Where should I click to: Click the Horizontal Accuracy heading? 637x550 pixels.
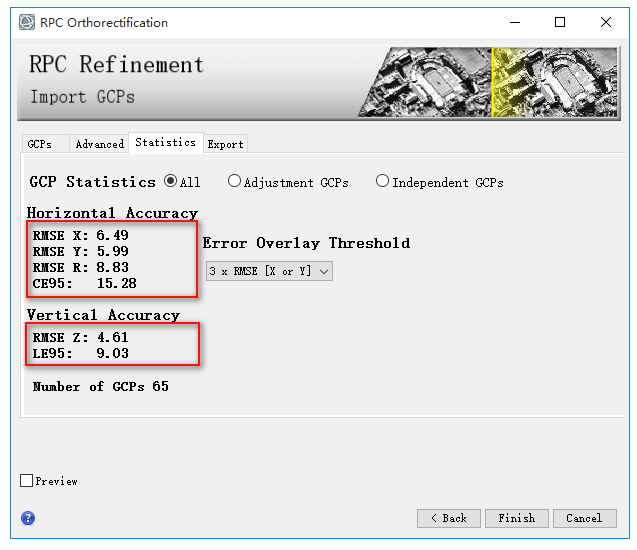[112, 213]
